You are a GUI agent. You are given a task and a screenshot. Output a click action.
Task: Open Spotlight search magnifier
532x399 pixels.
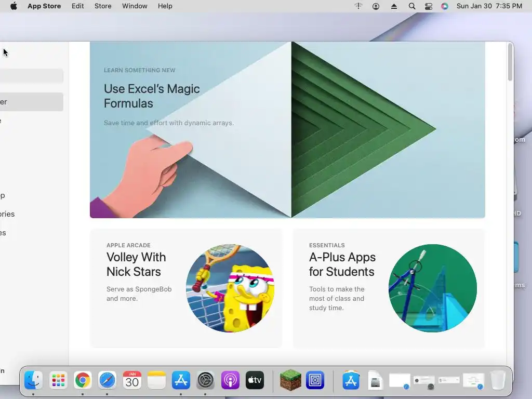click(412, 6)
